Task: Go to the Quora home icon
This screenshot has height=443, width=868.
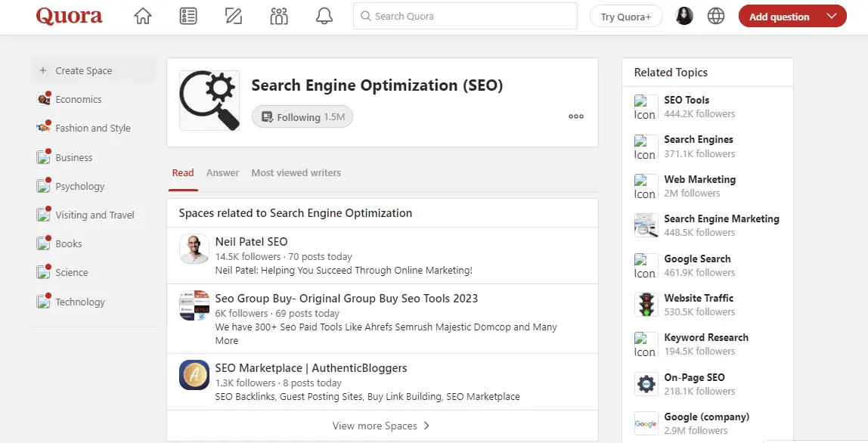Action: [x=143, y=16]
